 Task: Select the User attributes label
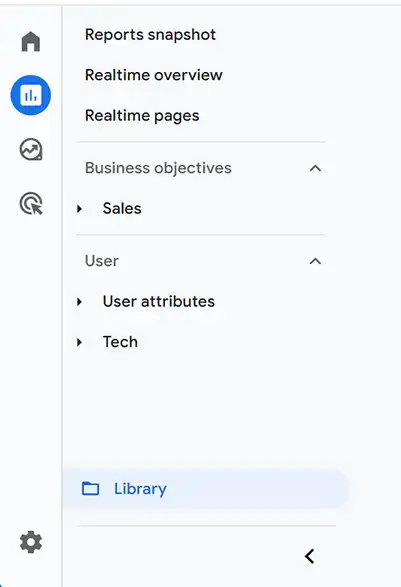159,301
